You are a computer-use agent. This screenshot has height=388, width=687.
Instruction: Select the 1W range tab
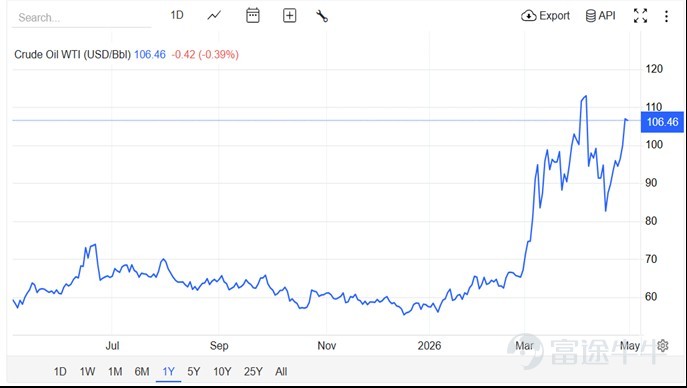(x=87, y=372)
